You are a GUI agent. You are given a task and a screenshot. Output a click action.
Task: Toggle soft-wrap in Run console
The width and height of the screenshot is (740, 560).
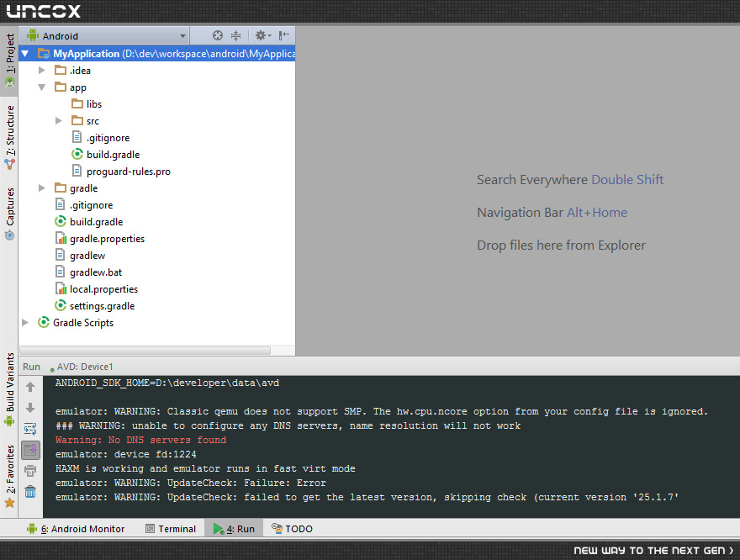[30, 429]
